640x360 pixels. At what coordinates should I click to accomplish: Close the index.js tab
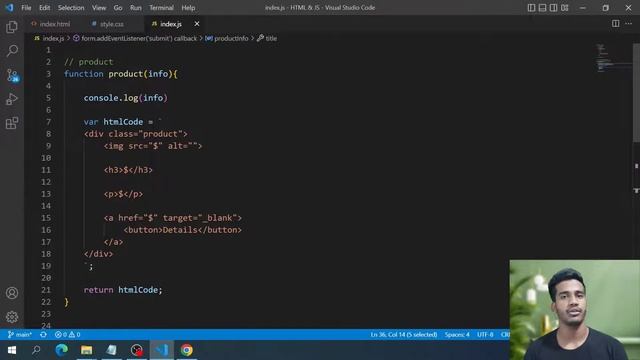coord(197,24)
